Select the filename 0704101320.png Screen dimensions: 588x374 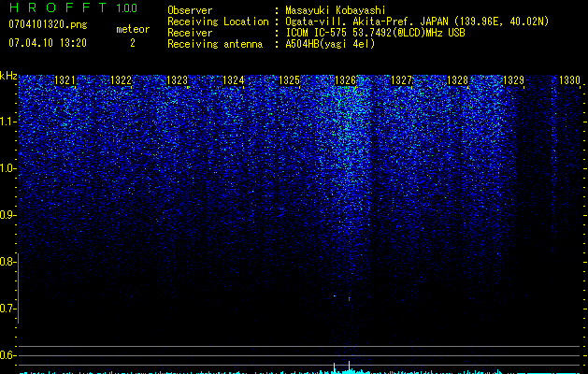(48, 24)
